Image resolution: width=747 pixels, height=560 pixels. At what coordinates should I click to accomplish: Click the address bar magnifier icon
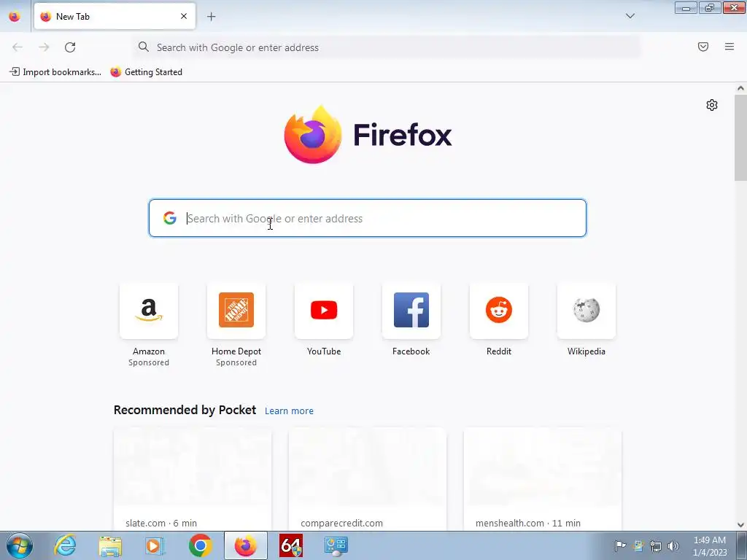pyautogui.click(x=144, y=47)
